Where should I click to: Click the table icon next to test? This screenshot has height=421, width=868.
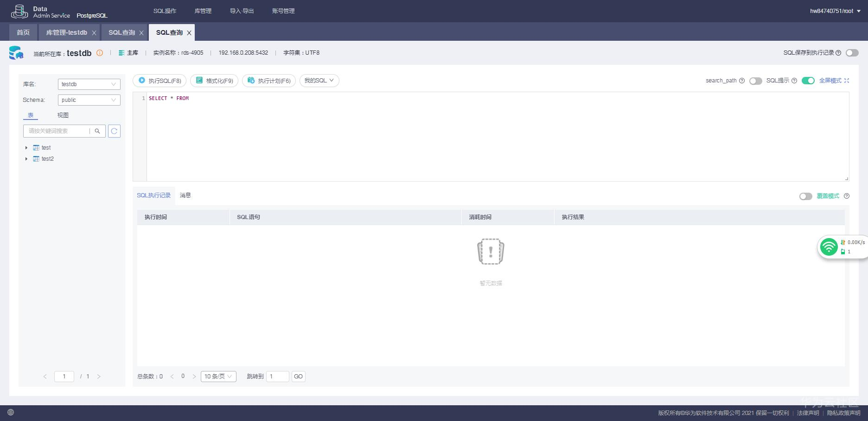(36, 148)
